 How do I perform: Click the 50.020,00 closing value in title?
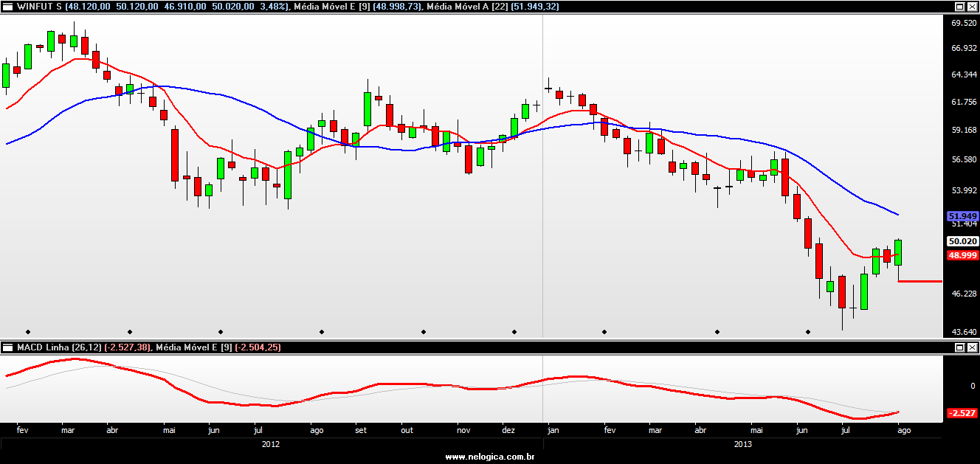pyautogui.click(x=233, y=6)
